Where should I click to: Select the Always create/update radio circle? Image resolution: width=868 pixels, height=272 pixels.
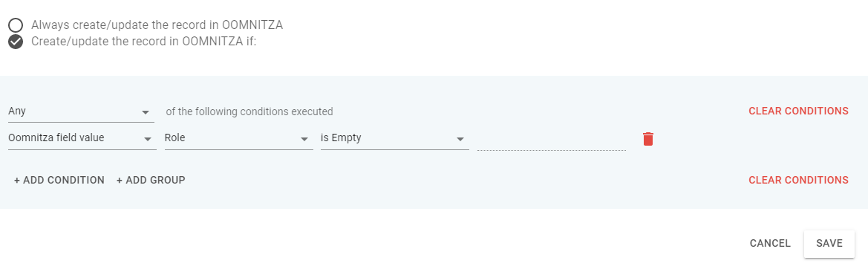16,25
